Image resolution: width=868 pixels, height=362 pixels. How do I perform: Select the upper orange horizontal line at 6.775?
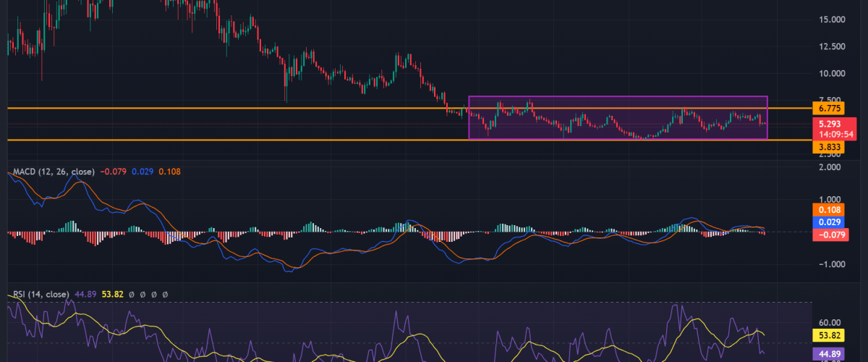point(217,108)
